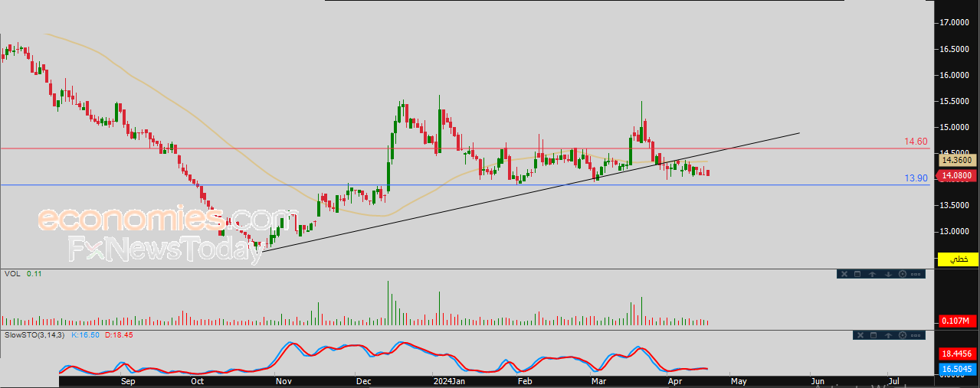Click the K:16.50 stochastic value

(x=84, y=335)
